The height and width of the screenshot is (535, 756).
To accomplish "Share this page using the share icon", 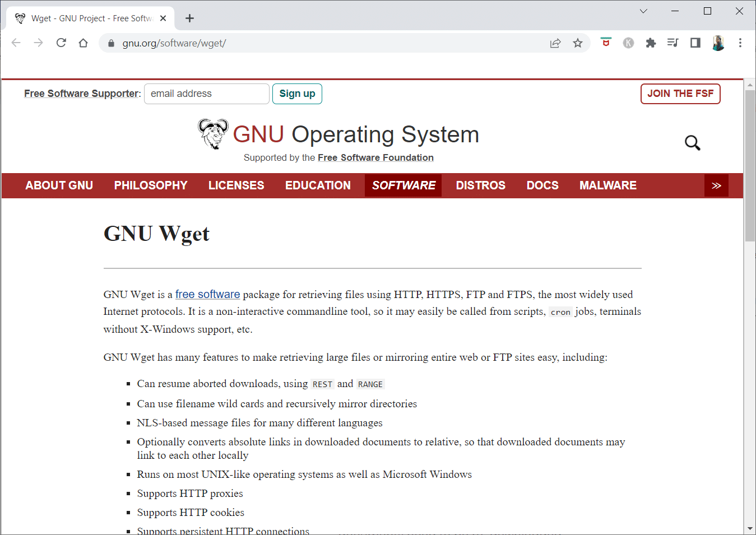I will pyautogui.click(x=555, y=43).
